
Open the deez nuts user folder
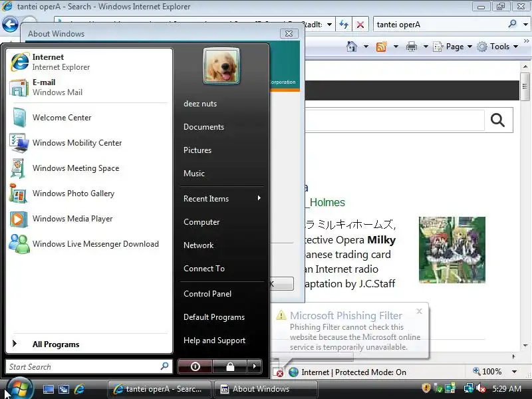(200, 104)
